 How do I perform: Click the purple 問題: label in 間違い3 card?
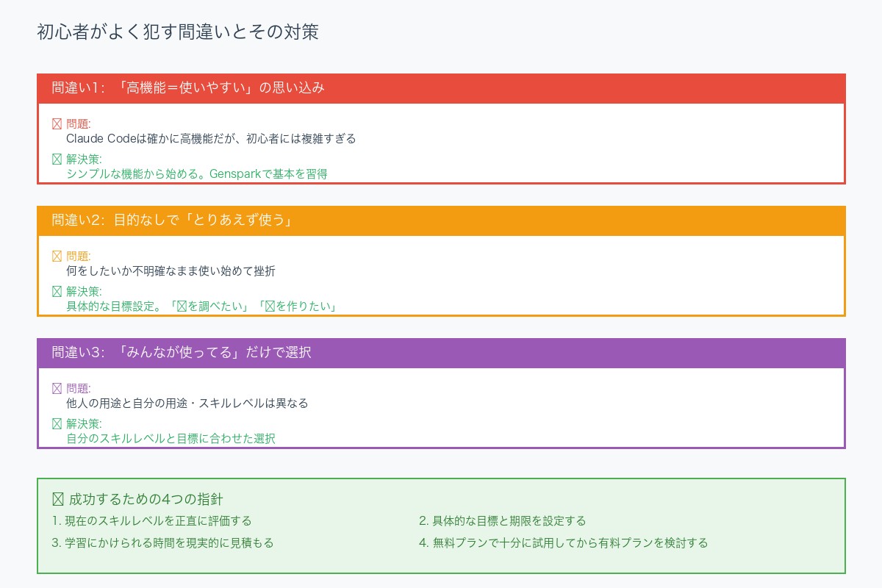click(x=79, y=389)
